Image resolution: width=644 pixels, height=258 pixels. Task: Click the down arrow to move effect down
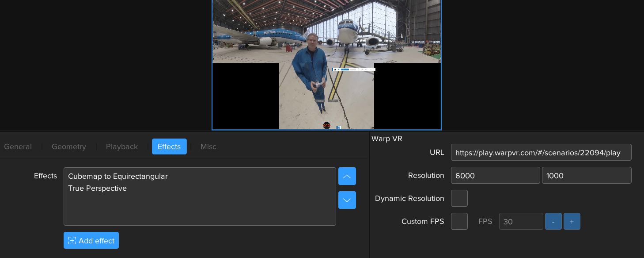point(347,200)
